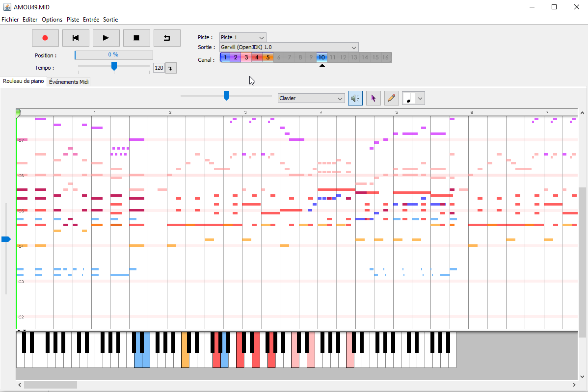Viewport: 588px width, 392px height.
Task: Click the Tempo slider handle
Action: (114, 66)
